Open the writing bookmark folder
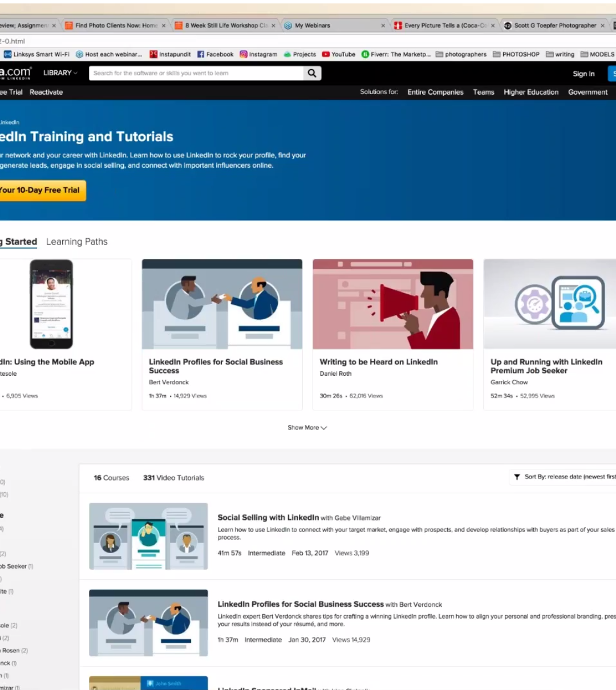Screen dimensions: 616x690 [560, 55]
